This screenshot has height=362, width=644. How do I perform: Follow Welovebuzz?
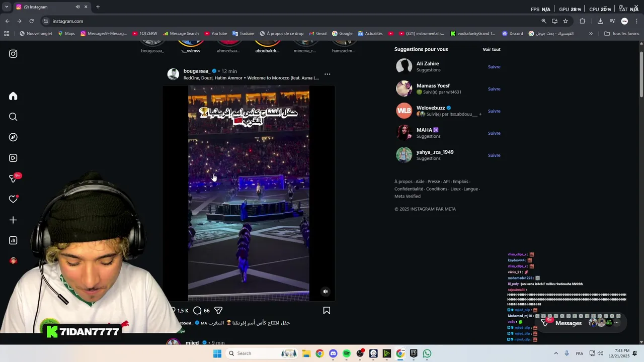[494, 111]
